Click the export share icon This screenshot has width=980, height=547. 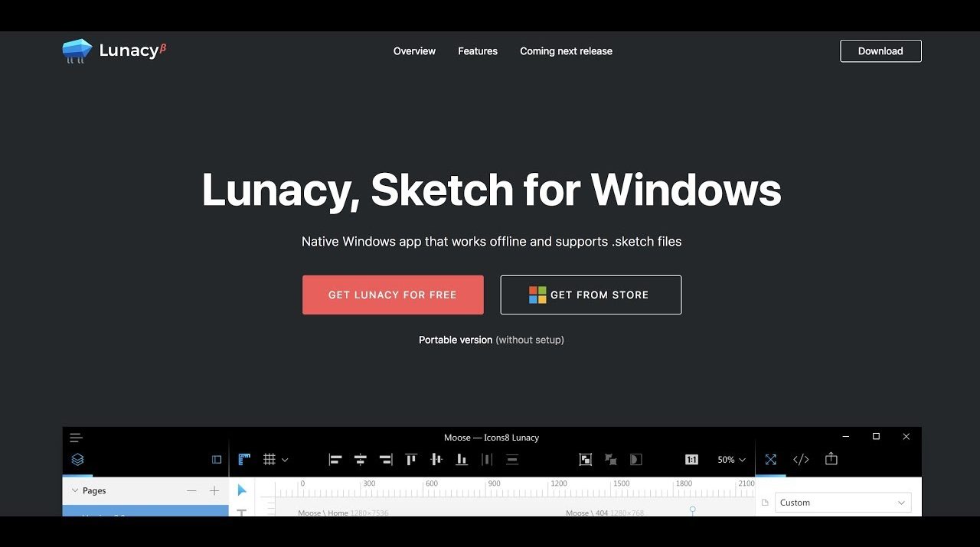(831, 459)
